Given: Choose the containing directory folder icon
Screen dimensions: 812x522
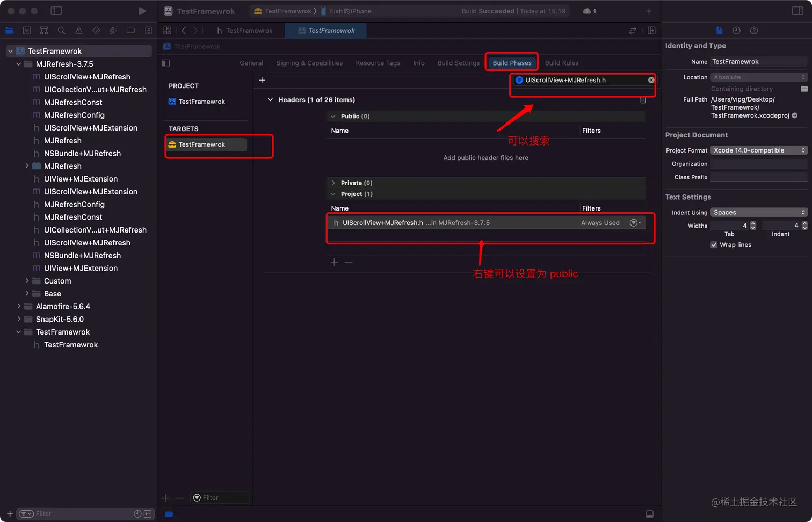Looking at the screenshot, I should point(804,89).
